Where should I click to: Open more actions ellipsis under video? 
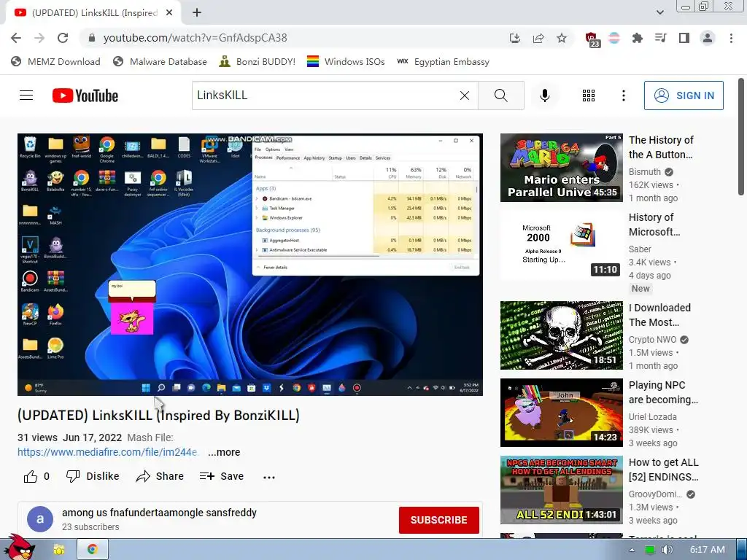point(269,477)
